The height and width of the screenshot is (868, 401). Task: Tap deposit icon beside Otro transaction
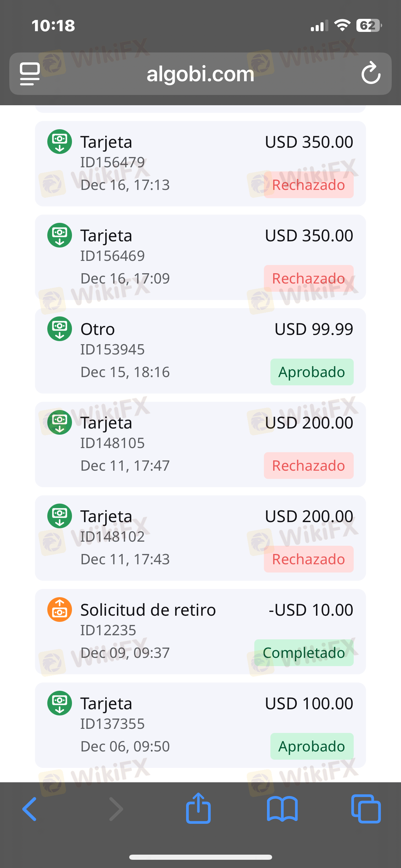pos(60,329)
